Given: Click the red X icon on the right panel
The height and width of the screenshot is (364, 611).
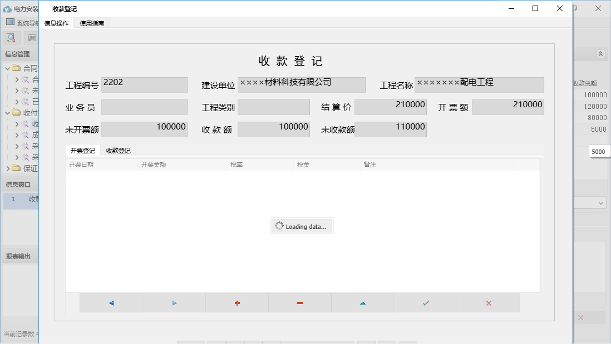Looking at the screenshot, I should (580, 317).
